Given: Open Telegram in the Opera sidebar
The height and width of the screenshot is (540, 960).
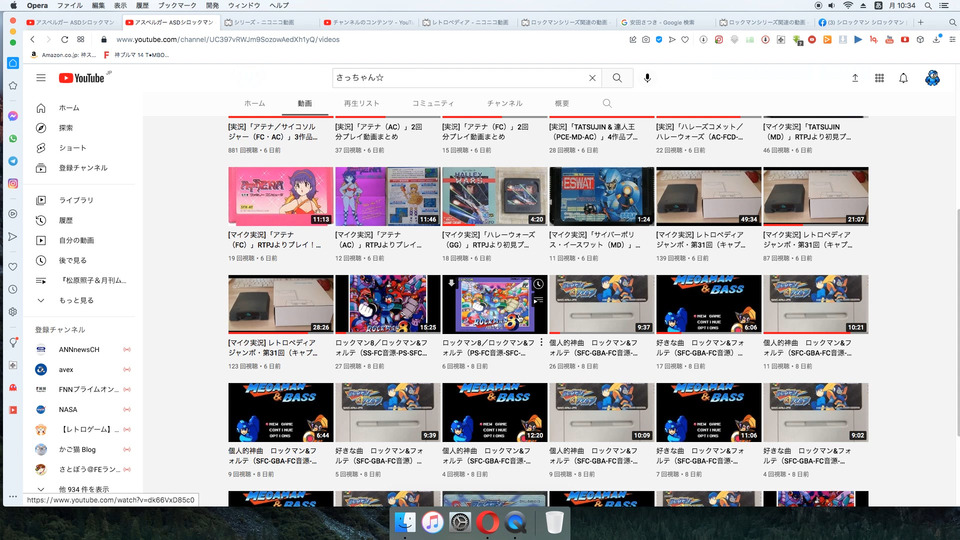Looking at the screenshot, I should coord(13,161).
